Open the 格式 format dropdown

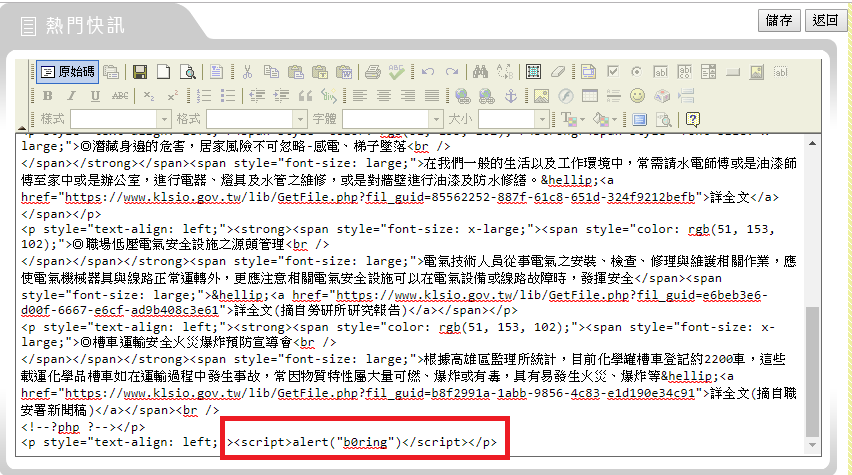click(257, 118)
